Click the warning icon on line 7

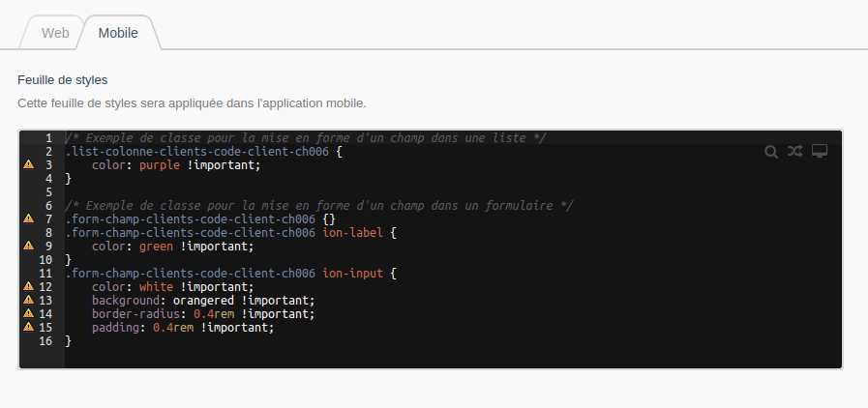[x=29, y=219]
